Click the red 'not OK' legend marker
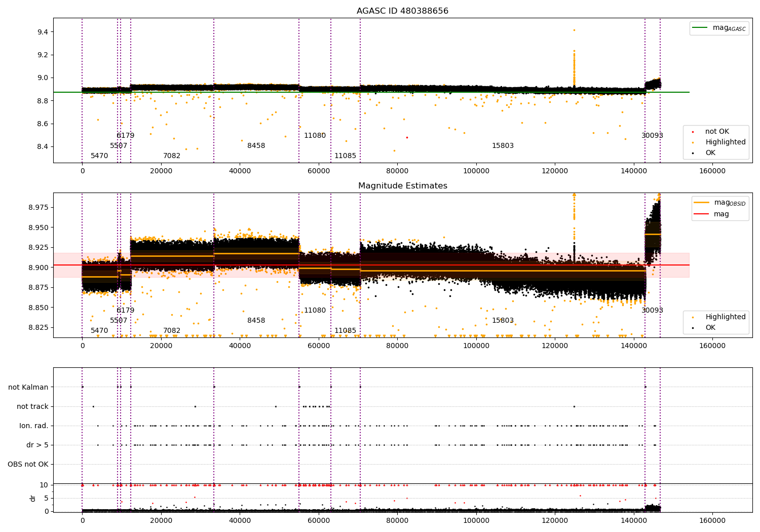 [693, 132]
